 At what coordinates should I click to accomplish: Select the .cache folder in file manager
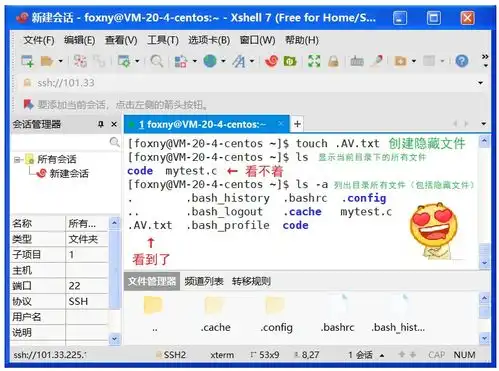215,314
